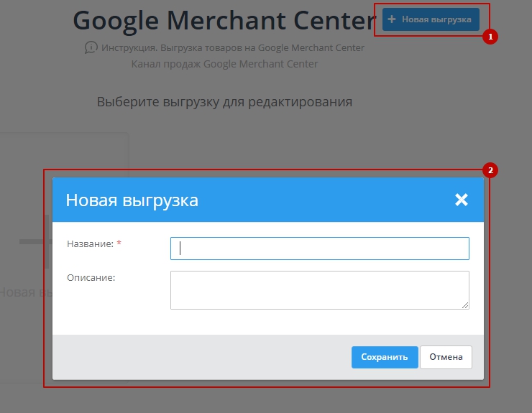Cancel the dialog with Отмена
The width and height of the screenshot is (532, 413).
[446, 357]
